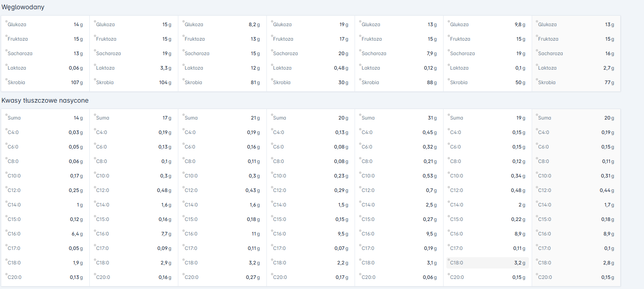Select the C12:0 0,7 g row
The image size is (644, 289).
tap(399, 190)
